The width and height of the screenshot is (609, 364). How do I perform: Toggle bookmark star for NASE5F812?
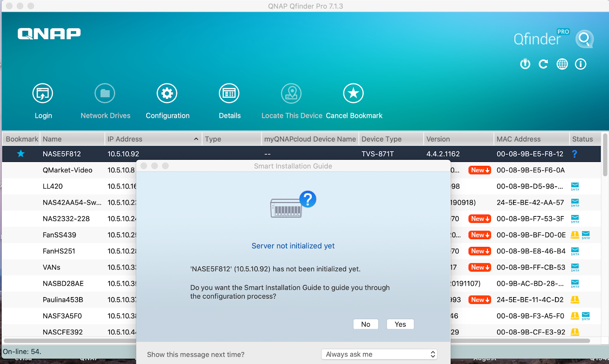pos(21,154)
